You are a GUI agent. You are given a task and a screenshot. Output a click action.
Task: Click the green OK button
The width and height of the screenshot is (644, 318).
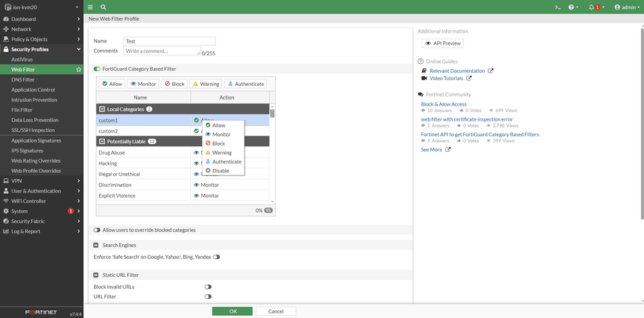(x=232, y=311)
